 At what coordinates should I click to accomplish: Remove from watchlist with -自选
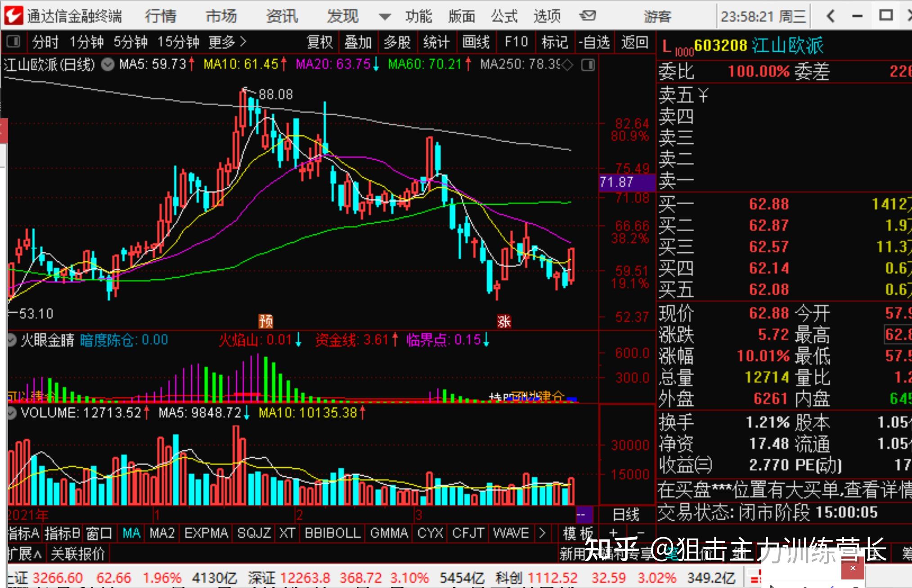click(594, 42)
